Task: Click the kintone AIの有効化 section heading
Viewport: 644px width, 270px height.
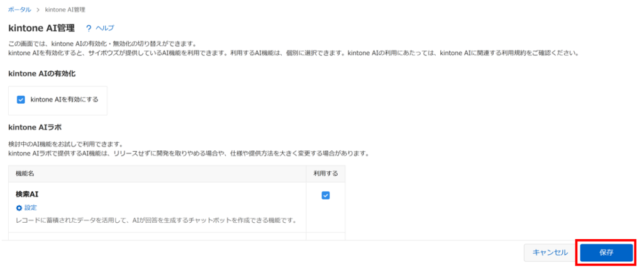Action: (42, 74)
